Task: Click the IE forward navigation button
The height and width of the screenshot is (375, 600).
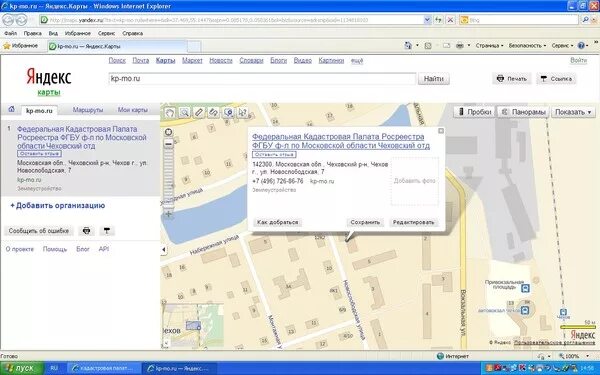Action: [x=21, y=20]
